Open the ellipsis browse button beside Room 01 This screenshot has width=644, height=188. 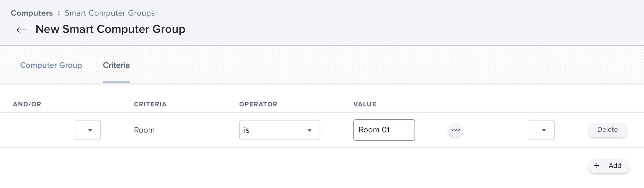[x=455, y=130]
